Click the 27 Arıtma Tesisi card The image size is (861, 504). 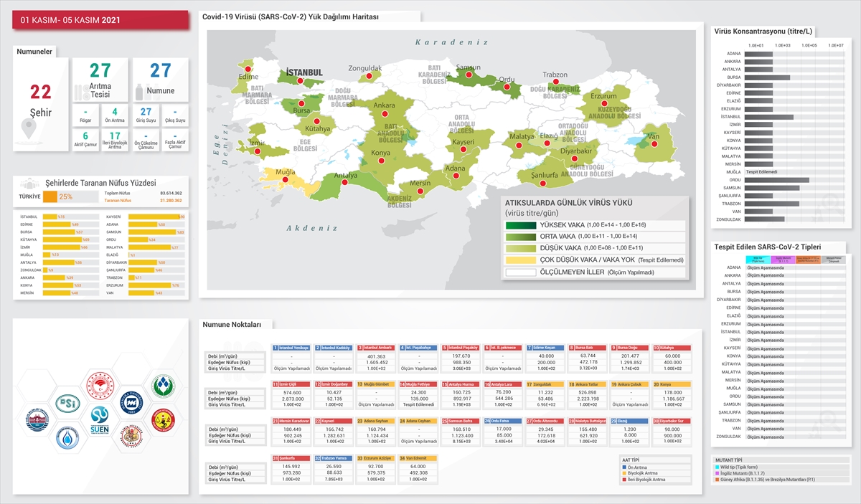click(x=100, y=80)
